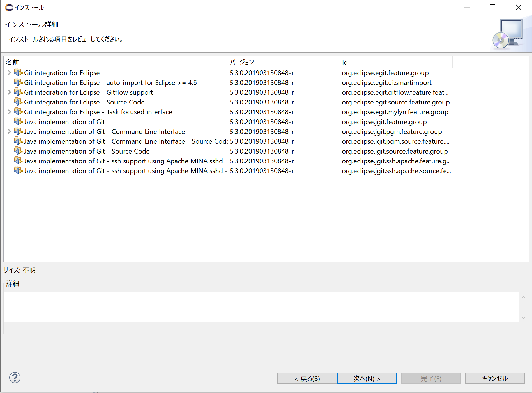Maximize the インストール dialog window
The image size is (532, 393).
click(x=492, y=8)
